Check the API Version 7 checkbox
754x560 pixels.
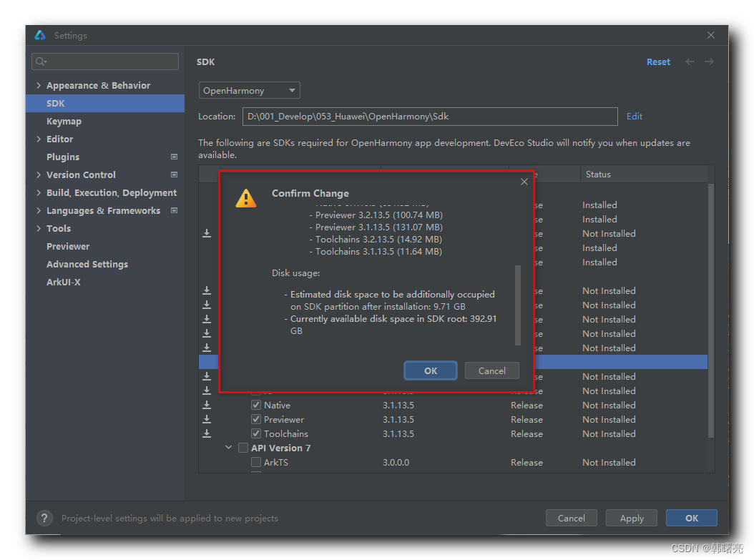[243, 448]
